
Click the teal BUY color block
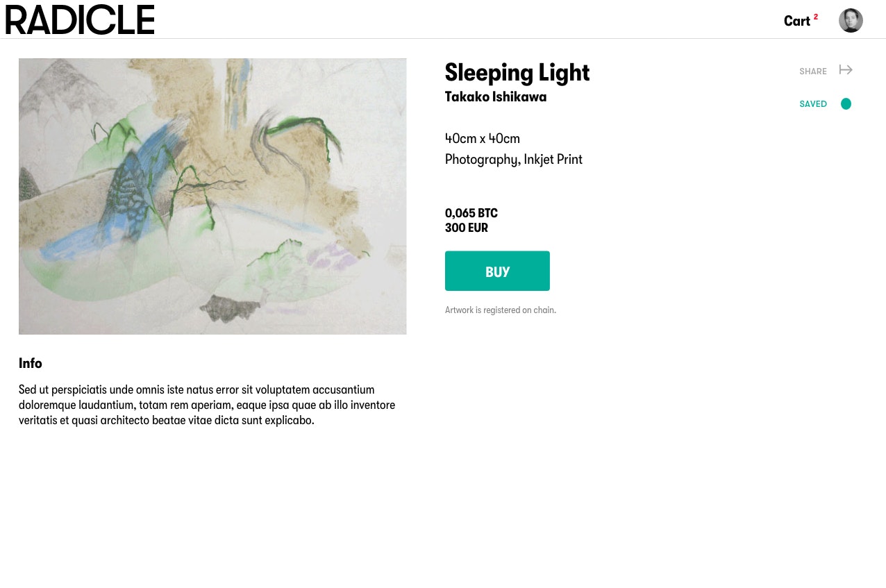coord(497,271)
